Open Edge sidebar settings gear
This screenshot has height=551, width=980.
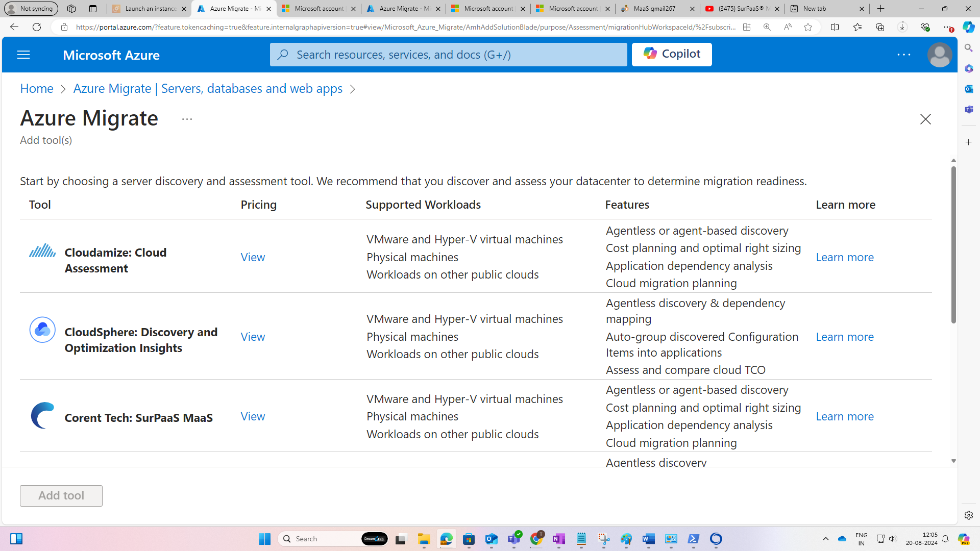point(968,515)
